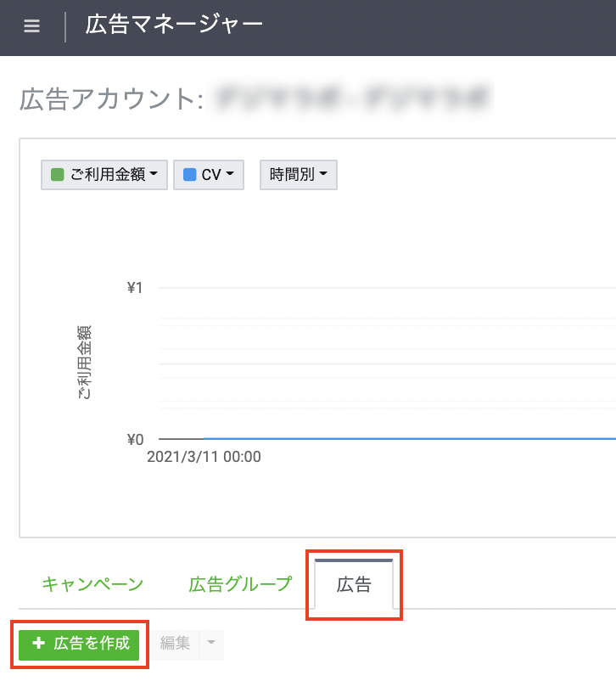Open the hamburger navigation menu

click(x=31, y=26)
